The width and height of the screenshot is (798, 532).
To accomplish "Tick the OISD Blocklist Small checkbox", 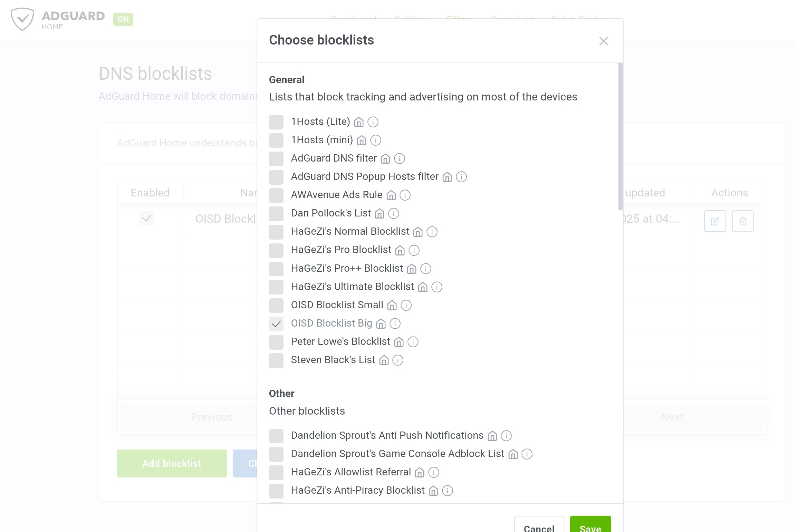I will point(276,305).
